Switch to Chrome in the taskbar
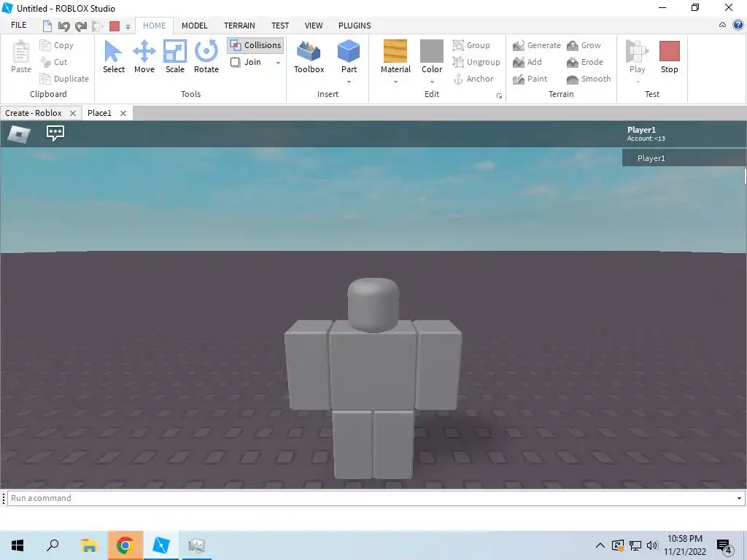The width and height of the screenshot is (747, 560). click(x=125, y=545)
